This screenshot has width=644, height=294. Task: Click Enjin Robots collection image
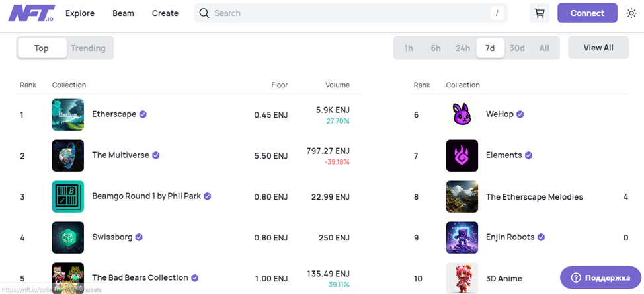[462, 238]
